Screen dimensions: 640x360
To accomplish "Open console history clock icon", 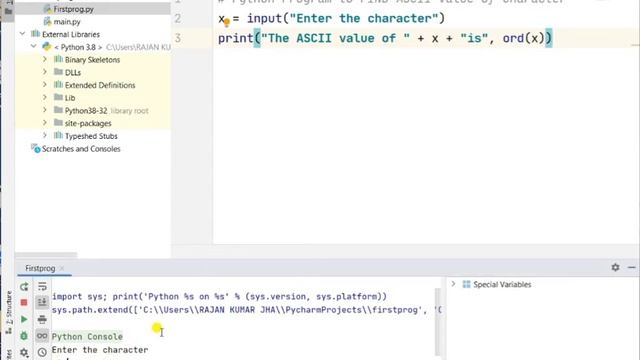I will coord(42,352).
